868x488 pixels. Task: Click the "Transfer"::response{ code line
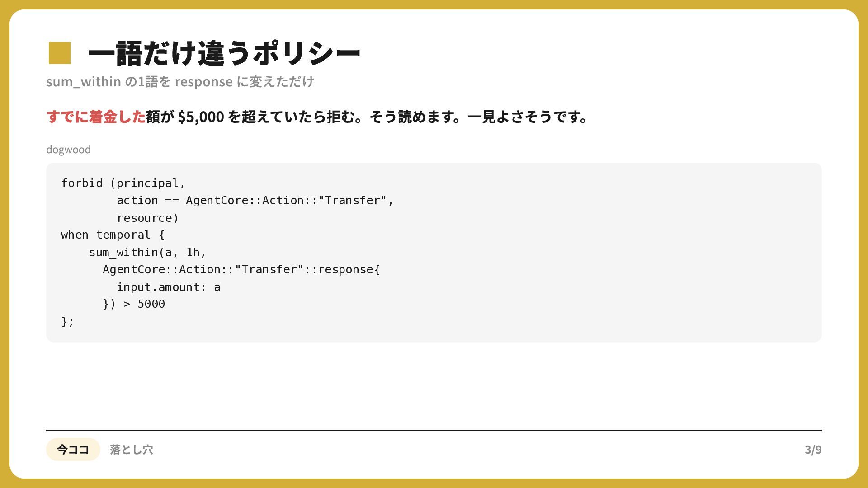tap(241, 270)
